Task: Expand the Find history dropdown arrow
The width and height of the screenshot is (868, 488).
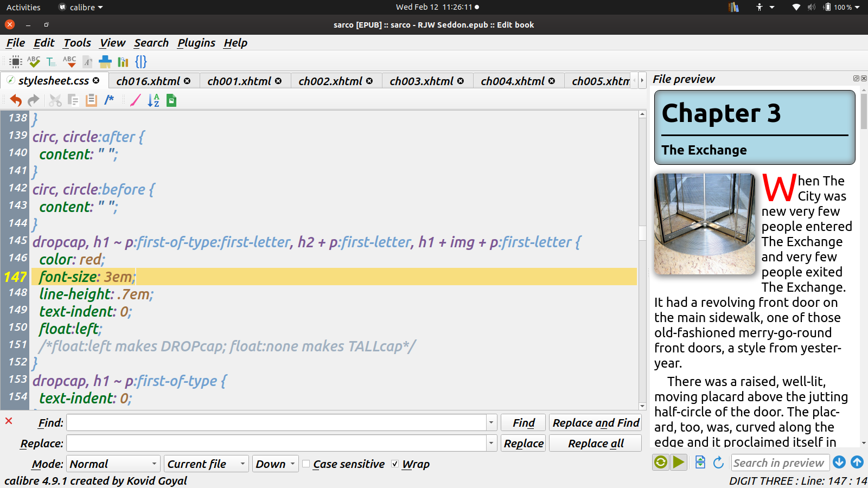Action: pyautogui.click(x=491, y=422)
